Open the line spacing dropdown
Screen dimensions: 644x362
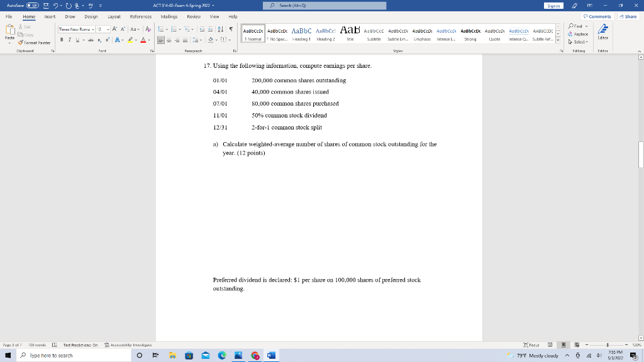pyautogui.click(x=197, y=40)
